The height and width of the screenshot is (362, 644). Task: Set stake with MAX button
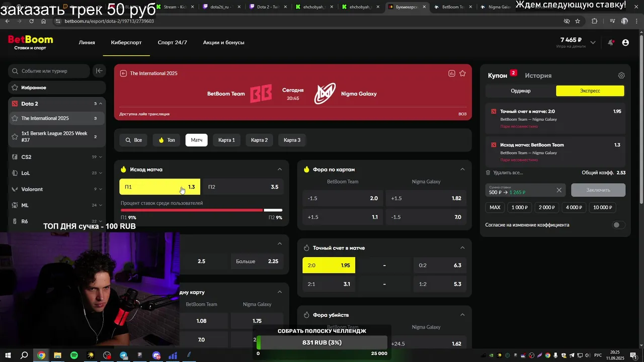[x=495, y=208]
